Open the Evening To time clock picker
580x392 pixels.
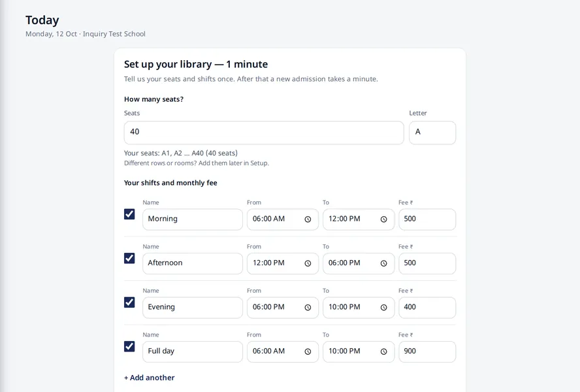383,308
